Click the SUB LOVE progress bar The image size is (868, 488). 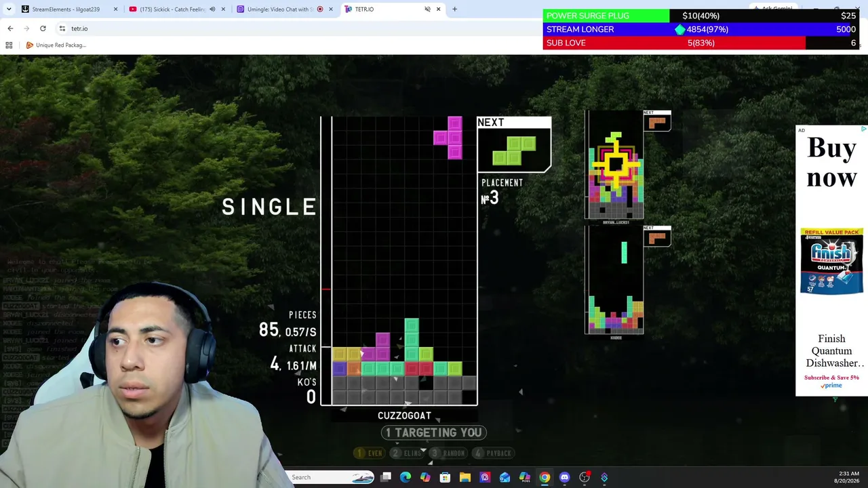click(x=701, y=43)
